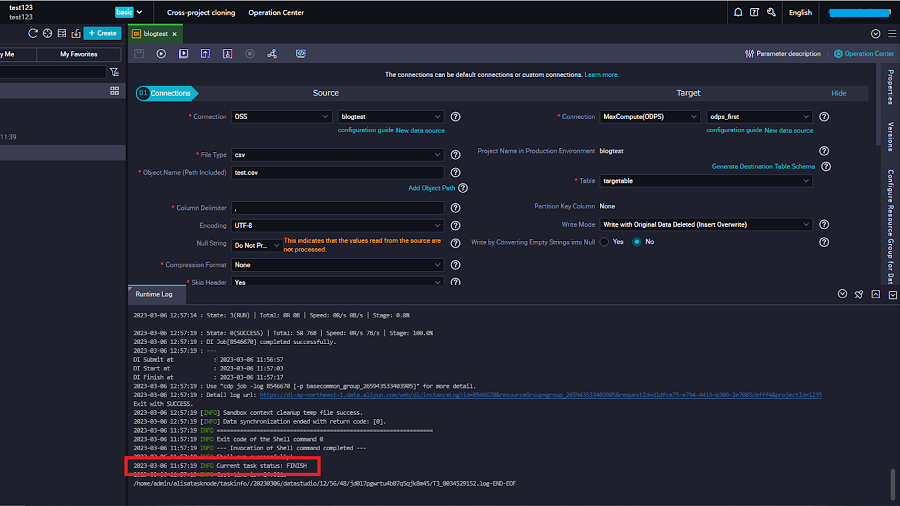
Task: Click the runtime log vertical scrollbar
Action: (x=892, y=484)
